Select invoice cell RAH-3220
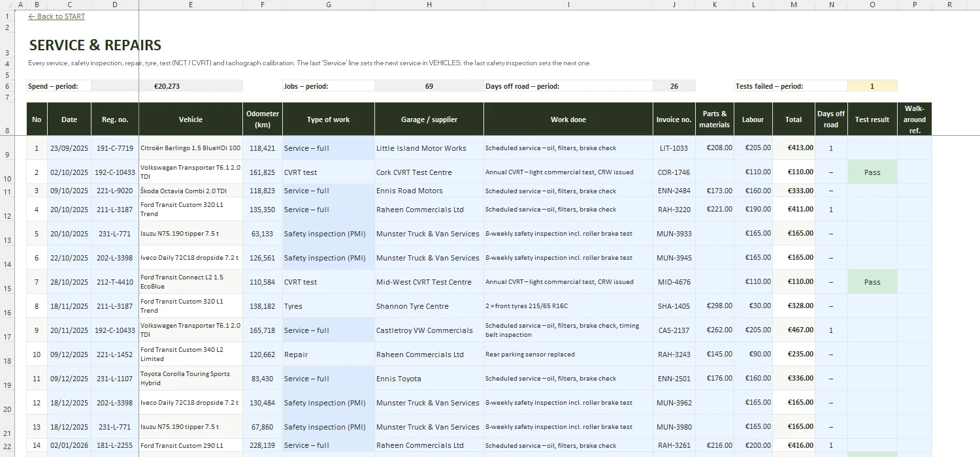Image resolution: width=980 pixels, height=457 pixels. pyautogui.click(x=674, y=210)
